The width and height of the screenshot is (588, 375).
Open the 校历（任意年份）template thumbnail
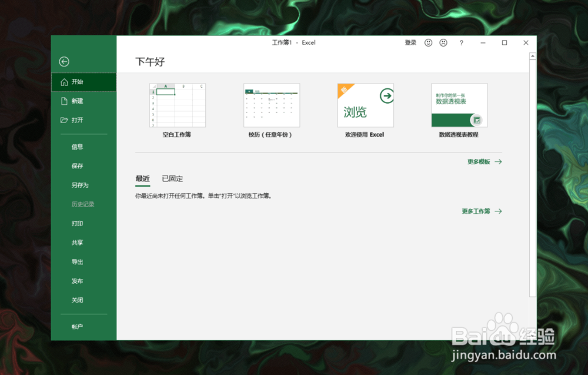coord(272,105)
